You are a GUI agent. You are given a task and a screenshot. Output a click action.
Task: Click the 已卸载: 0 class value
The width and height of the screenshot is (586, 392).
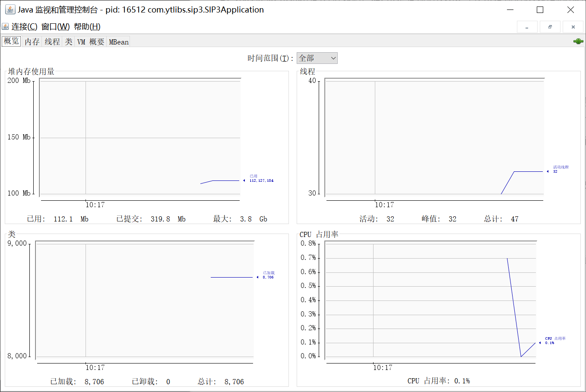[151, 382]
